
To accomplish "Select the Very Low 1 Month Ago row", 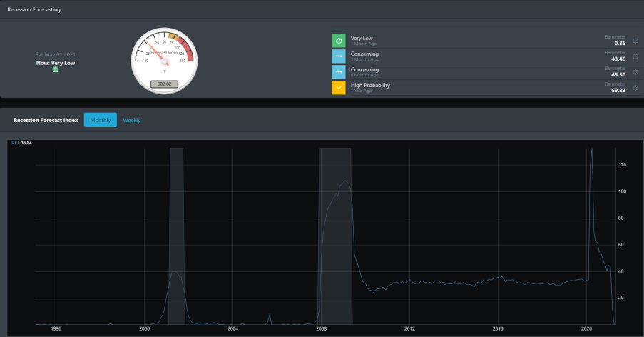I will [x=486, y=40].
